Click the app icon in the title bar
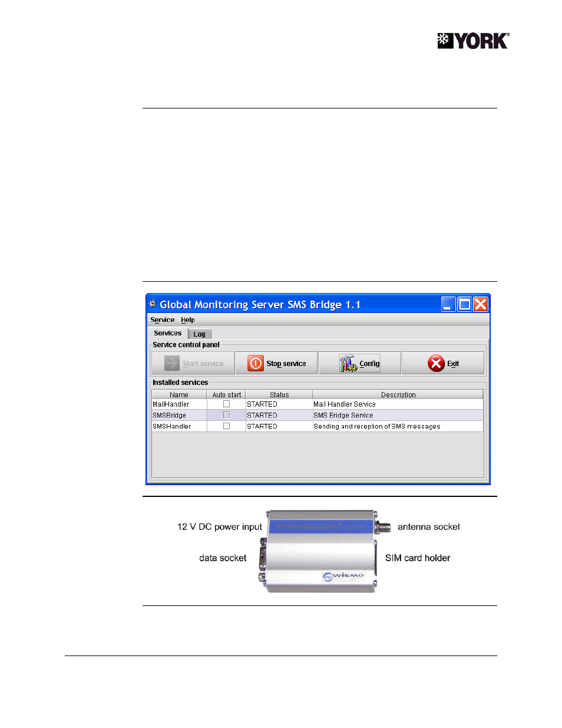 pyautogui.click(x=153, y=304)
